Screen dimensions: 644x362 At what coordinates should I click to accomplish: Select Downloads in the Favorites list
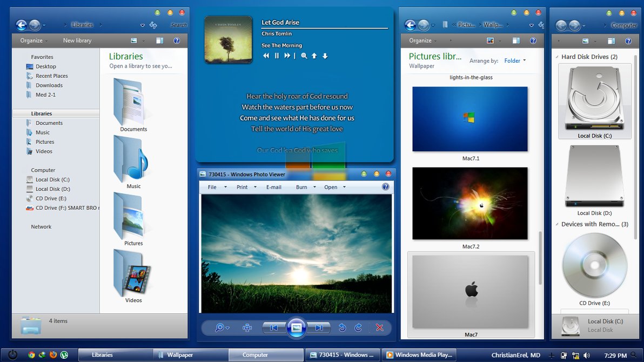tap(49, 85)
